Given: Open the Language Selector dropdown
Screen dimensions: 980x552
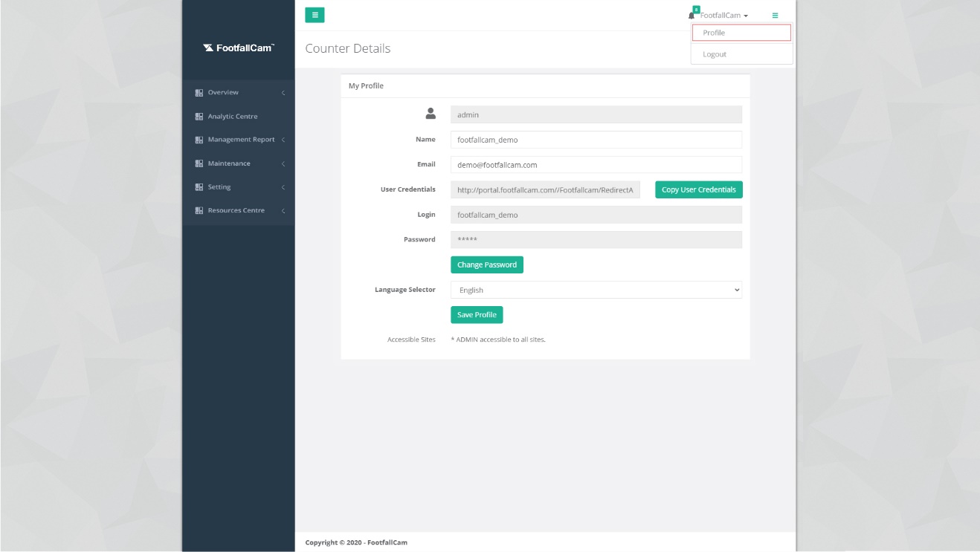Looking at the screenshot, I should 596,290.
